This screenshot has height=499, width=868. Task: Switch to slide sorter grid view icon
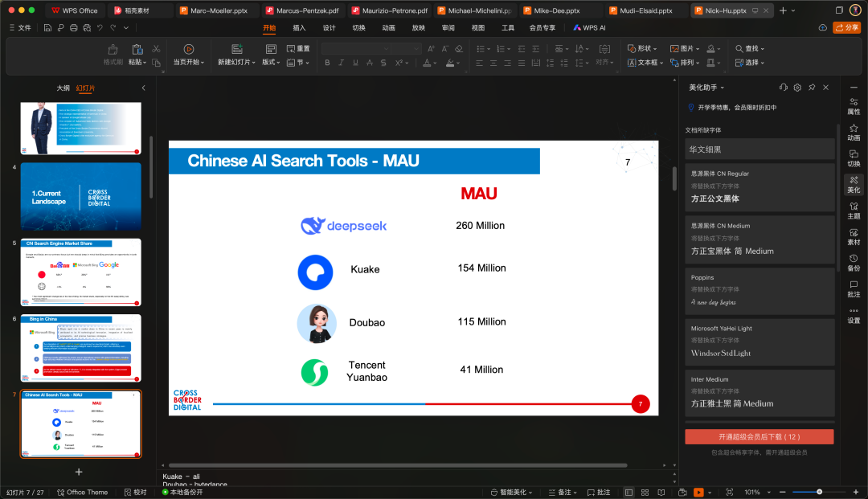(645, 493)
